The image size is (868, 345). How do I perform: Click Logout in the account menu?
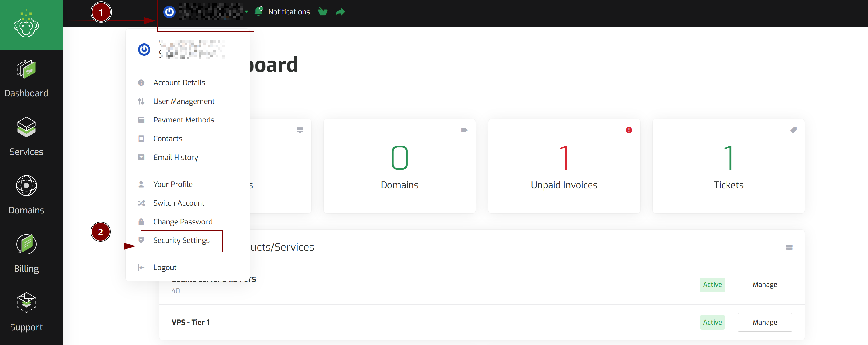pos(165,267)
